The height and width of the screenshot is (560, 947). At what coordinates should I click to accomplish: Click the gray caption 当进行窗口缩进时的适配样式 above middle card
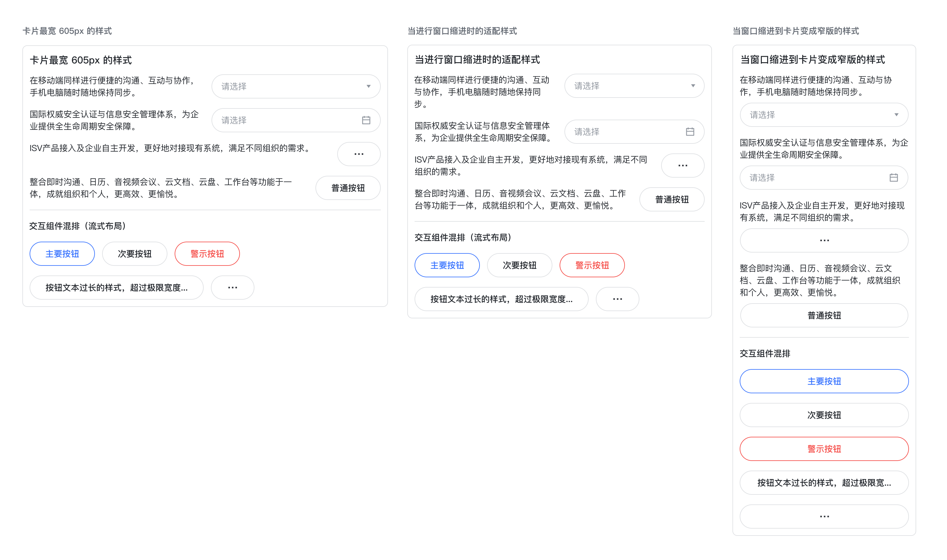pyautogui.click(x=462, y=31)
